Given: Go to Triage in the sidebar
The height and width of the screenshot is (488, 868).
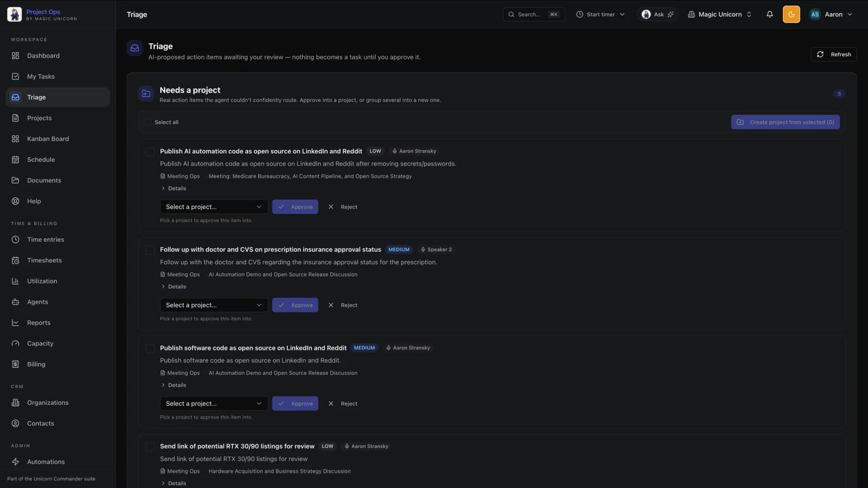Looking at the screenshot, I should click(x=57, y=97).
